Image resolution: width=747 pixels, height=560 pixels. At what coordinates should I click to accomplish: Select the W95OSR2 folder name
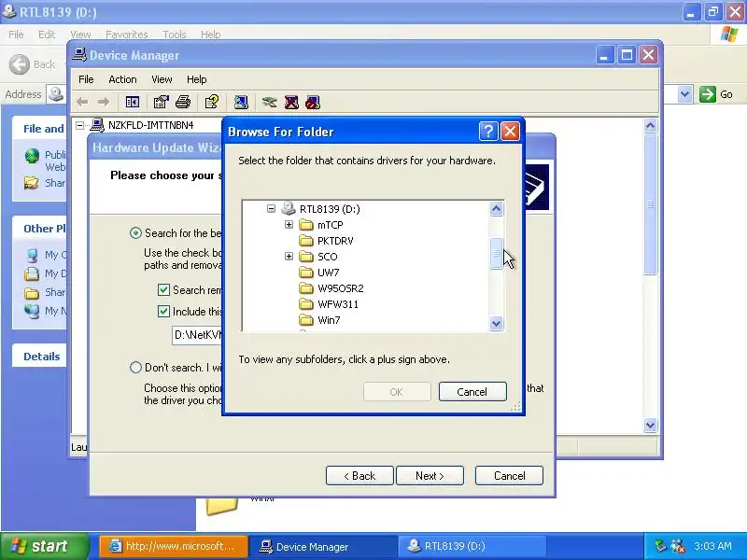(x=341, y=288)
